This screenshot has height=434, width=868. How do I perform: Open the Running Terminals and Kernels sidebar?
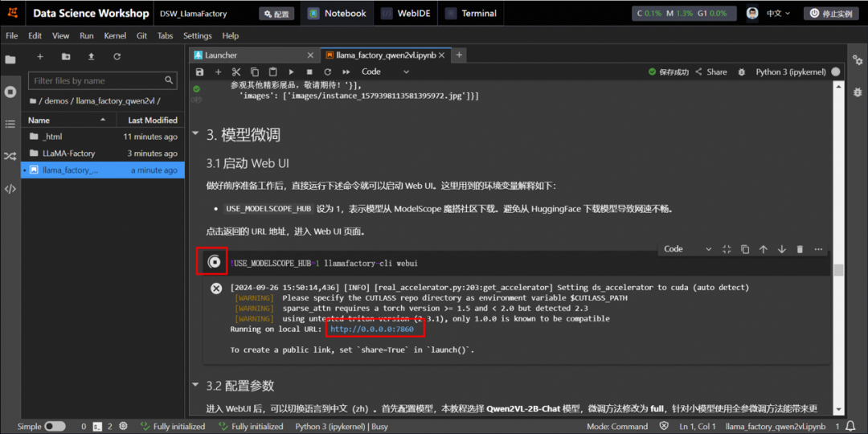(10, 92)
